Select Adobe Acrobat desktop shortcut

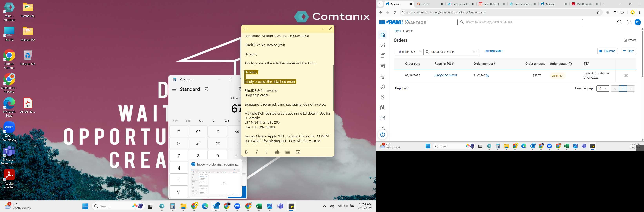click(9, 179)
